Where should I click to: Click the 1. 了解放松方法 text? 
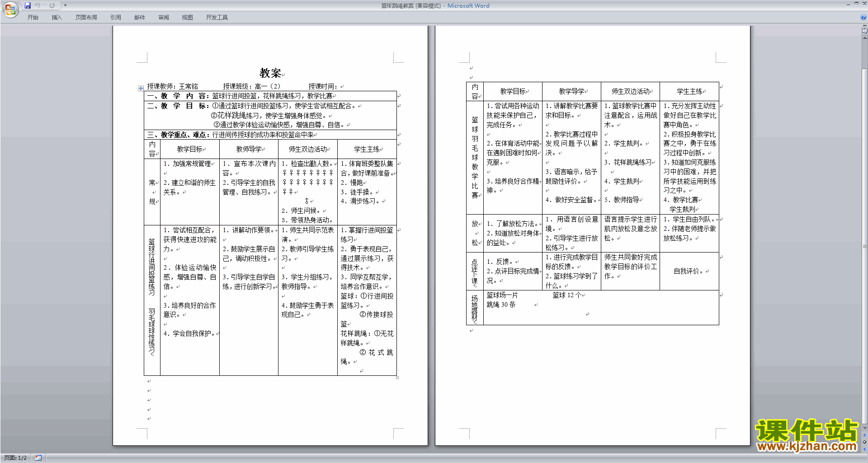pos(512,224)
